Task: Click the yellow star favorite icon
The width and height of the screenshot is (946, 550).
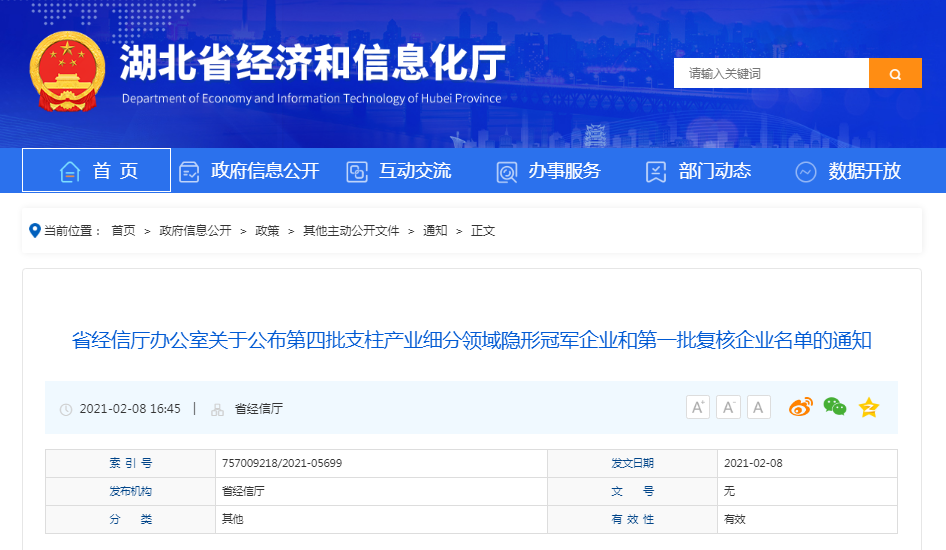Action: (869, 407)
